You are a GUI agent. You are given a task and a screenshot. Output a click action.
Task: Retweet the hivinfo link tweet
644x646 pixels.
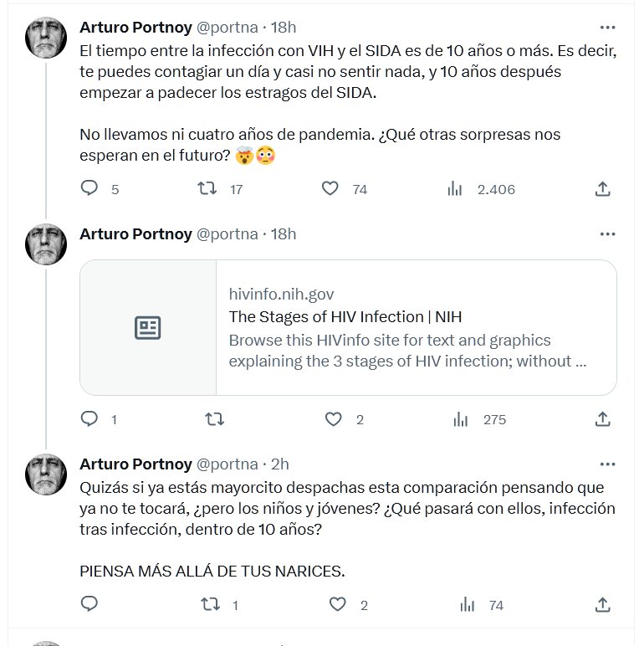215,419
